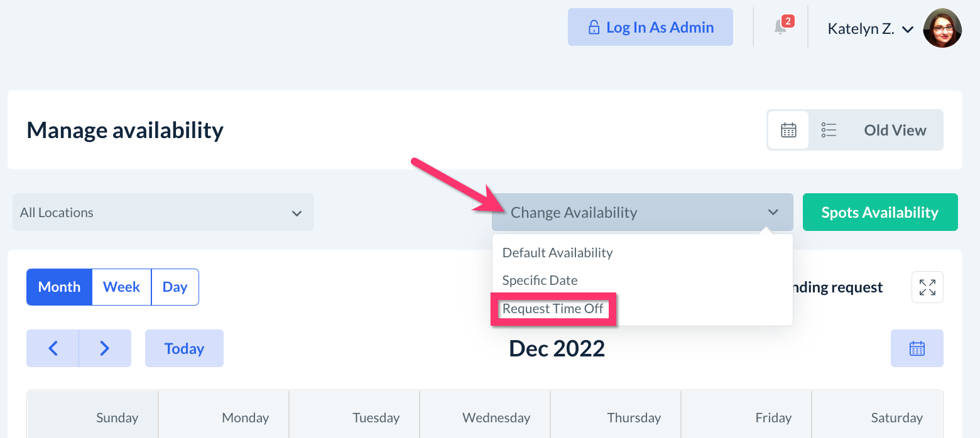Select the Day view toggle
Viewport: 980px width, 438px height.
[175, 287]
